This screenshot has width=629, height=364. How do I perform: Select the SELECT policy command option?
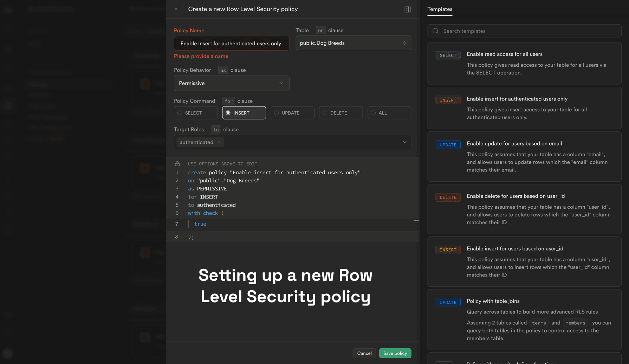[x=195, y=113]
